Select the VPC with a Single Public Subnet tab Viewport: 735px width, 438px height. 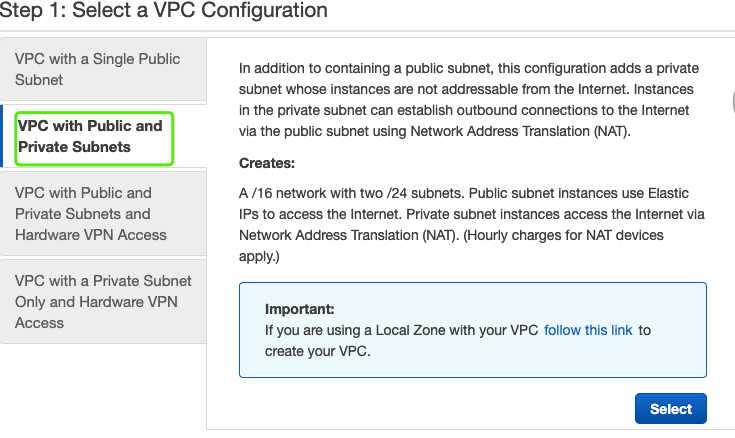(x=98, y=69)
